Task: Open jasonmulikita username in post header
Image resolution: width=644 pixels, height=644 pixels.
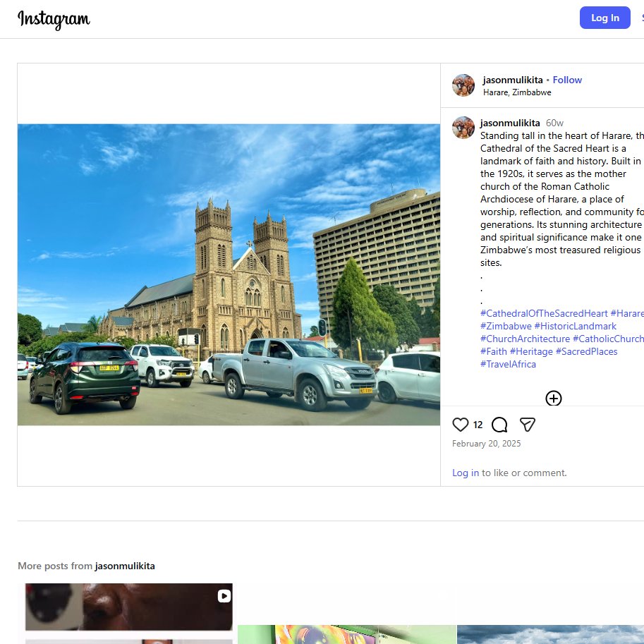Action: [513, 80]
